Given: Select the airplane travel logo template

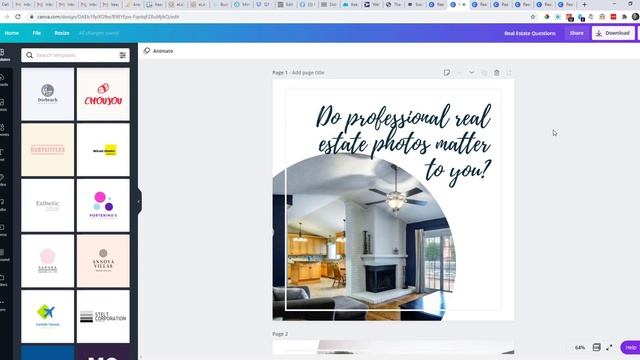Looking at the screenshot, I should 48,316.
